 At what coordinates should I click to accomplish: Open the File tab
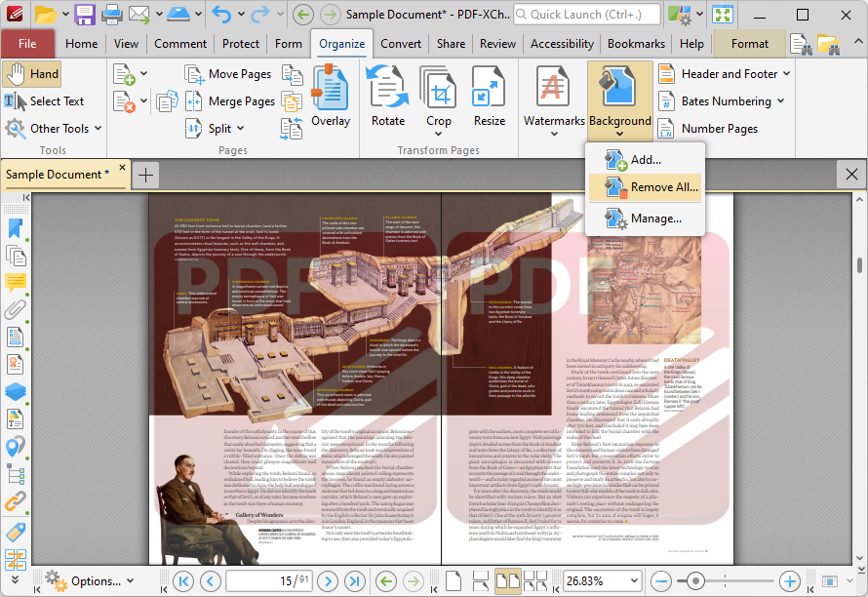pos(27,44)
